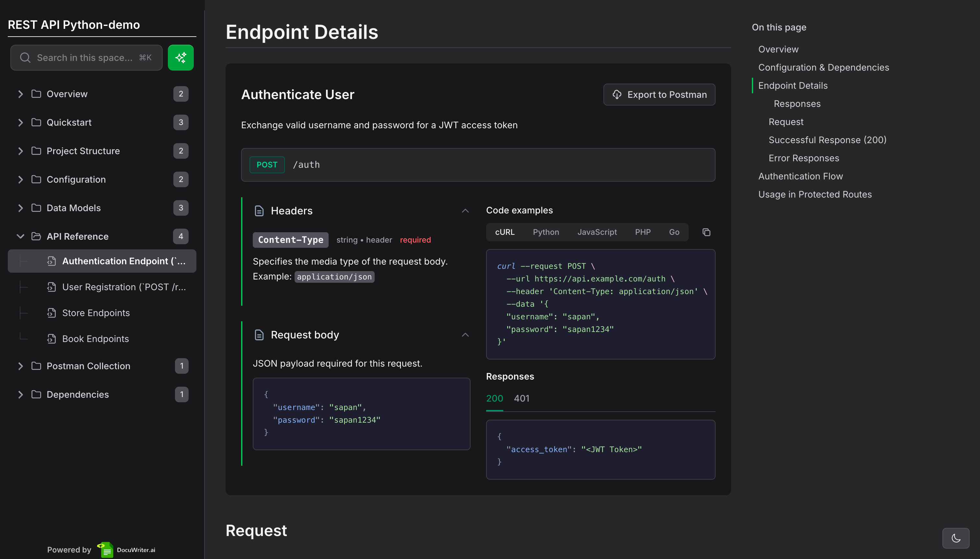Click the Quickstart folder icon
Screen dimensions: 980x559
tap(36, 122)
